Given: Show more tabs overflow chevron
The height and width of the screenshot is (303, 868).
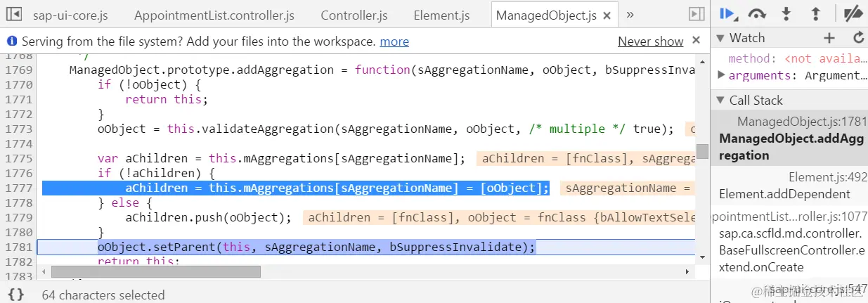Looking at the screenshot, I should click(630, 14).
